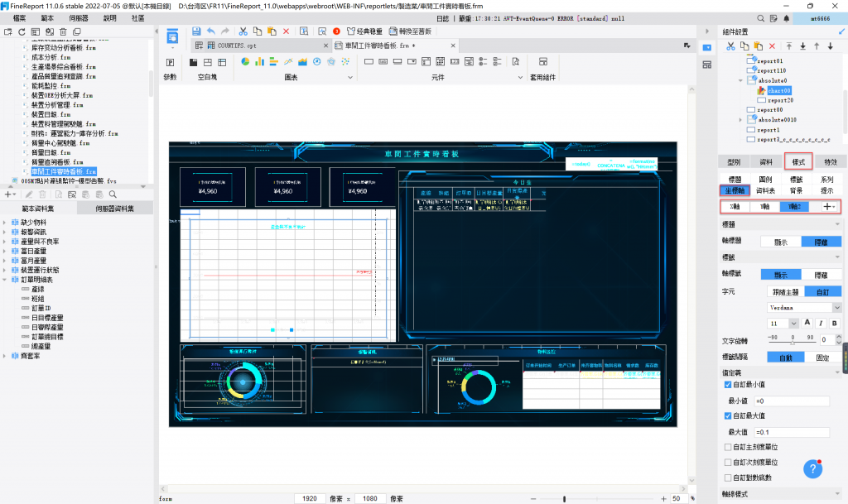Click the save icon in top toolbar
Image resolution: width=848 pixels, height=504 pixels.
click(x=195, y=31)
